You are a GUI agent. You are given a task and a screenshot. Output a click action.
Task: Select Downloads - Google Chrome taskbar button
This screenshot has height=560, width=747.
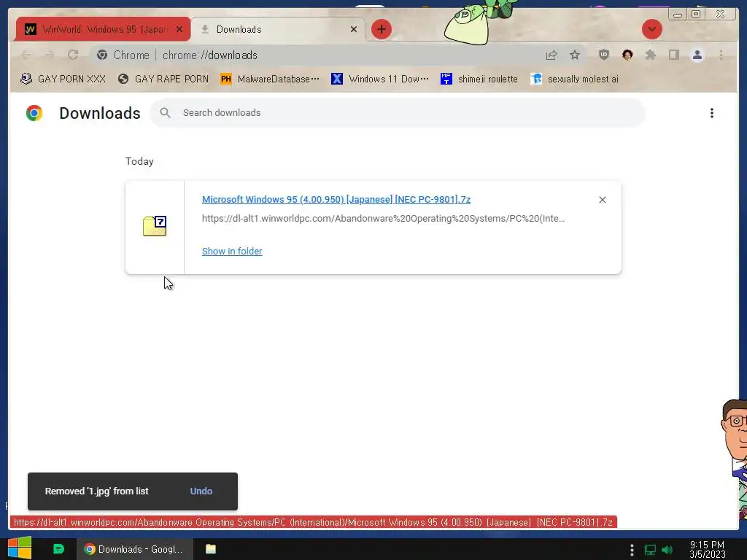(135, 549)
